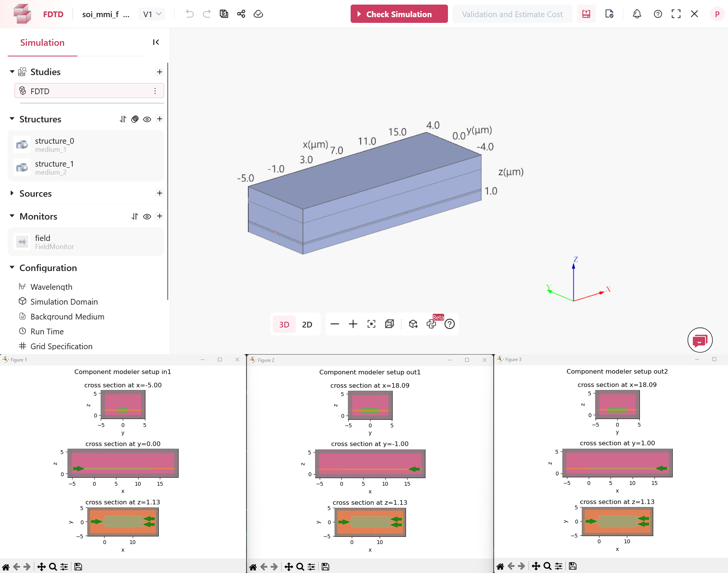Open the notifications bell
Viewport: 728px width, 573px height.
pos(637,14)
